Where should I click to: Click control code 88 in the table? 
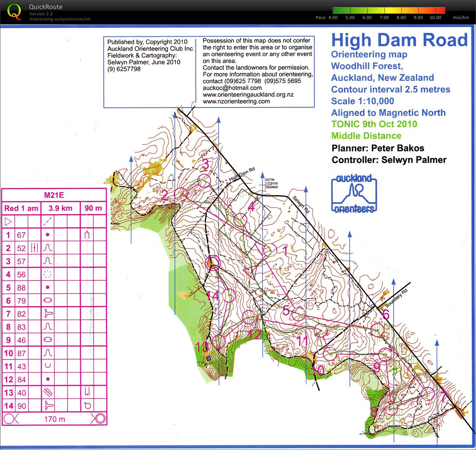22,287
